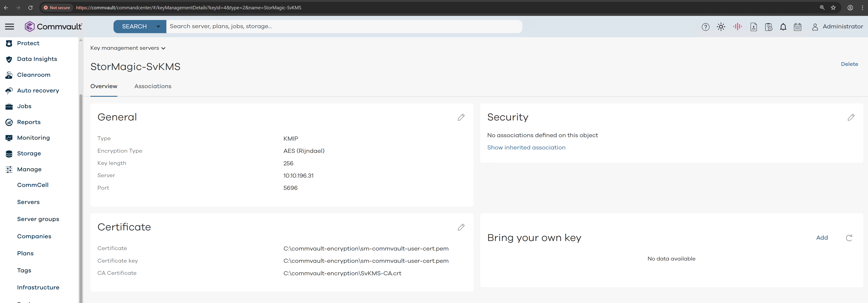Expand the SEARCH type dropdown arrow
Image resolution: width=868 pixels, height=303 pixels.
pos(158,27)
